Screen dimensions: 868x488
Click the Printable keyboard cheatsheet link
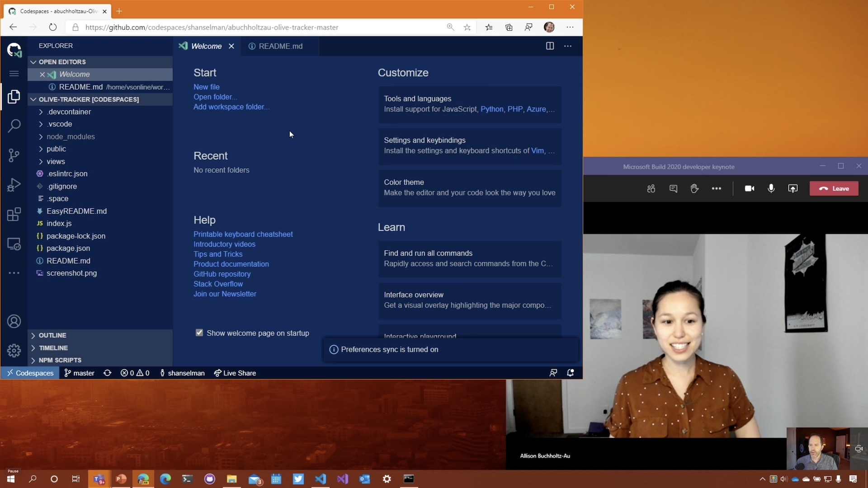[x=243, y=234]
